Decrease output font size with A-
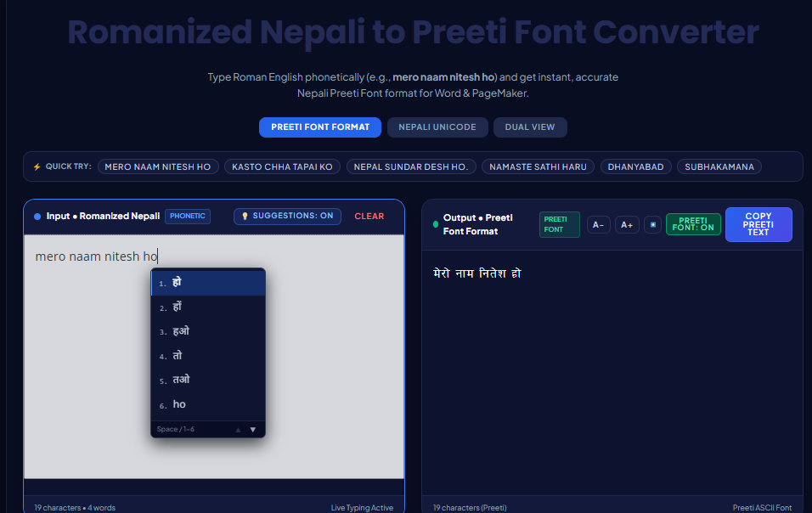The height and width of the screenshot is (513, 812). click(x=598, y=225)
